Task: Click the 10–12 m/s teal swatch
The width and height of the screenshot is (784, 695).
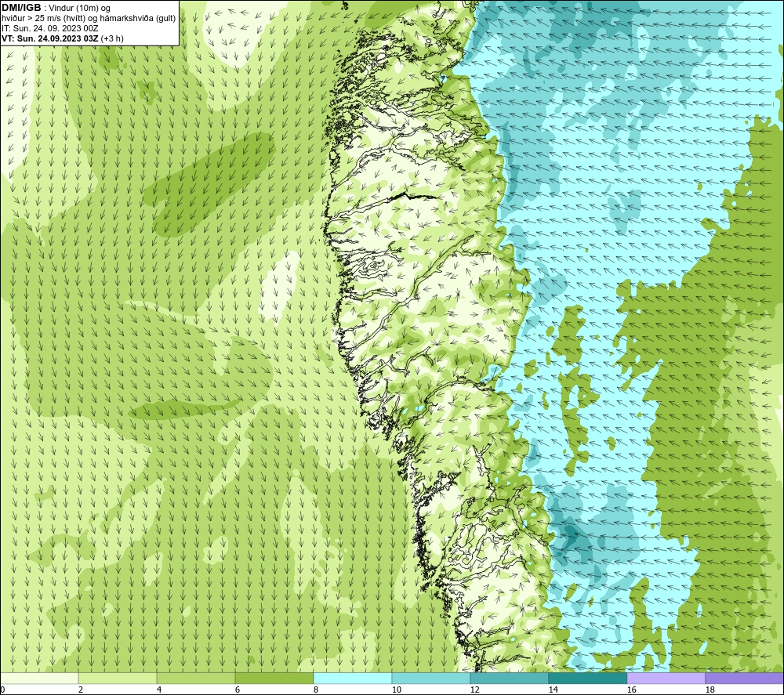Action: 431,678
